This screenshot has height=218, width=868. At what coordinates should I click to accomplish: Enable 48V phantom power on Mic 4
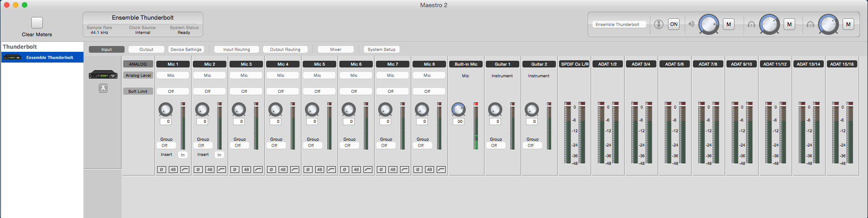pyautogui.click(x=283, y=170)
